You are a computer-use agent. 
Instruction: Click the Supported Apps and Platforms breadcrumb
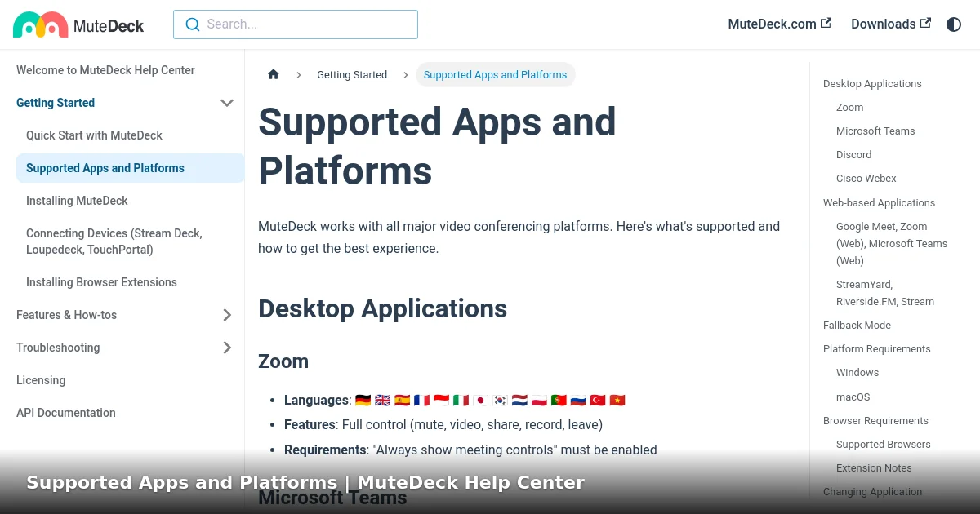click(495, 74)
